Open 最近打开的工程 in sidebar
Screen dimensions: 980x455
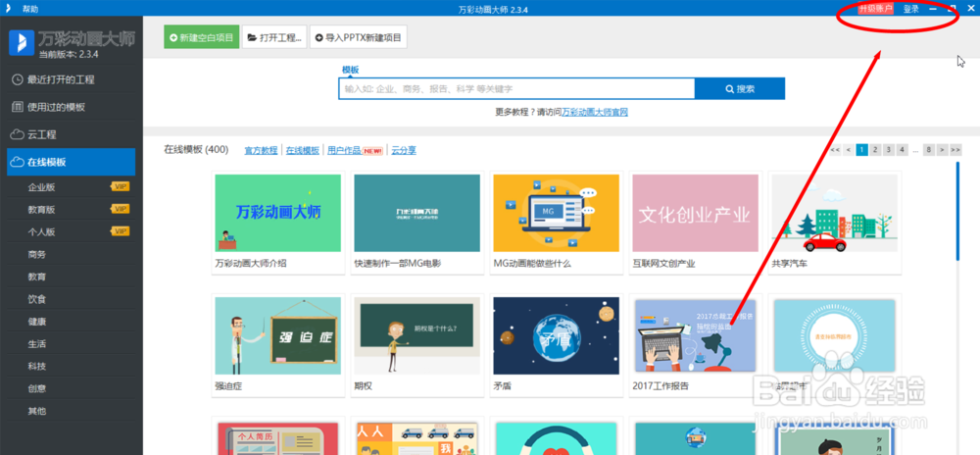click(71, 80)
